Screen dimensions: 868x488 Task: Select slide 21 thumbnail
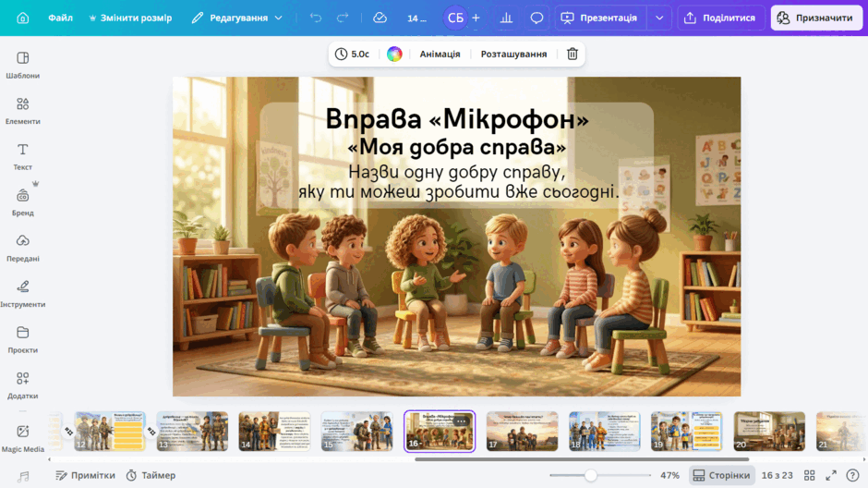[x=840, y=431]
